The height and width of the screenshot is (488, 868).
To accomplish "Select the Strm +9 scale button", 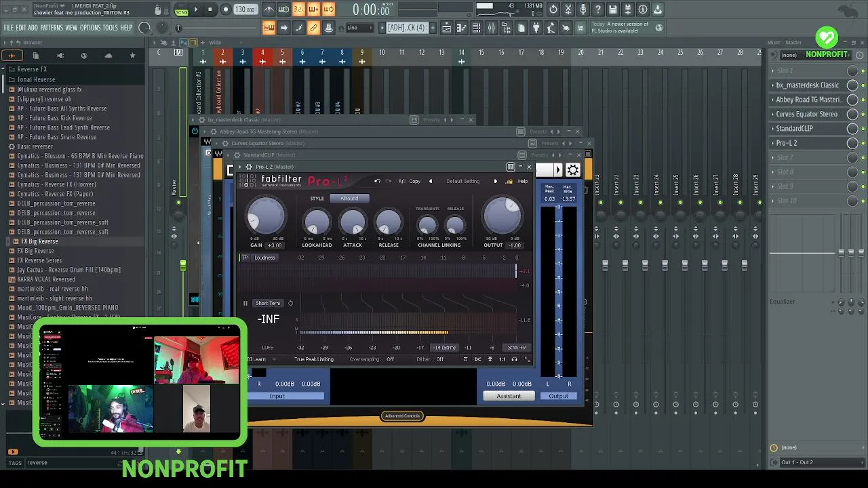I will 517,348.
